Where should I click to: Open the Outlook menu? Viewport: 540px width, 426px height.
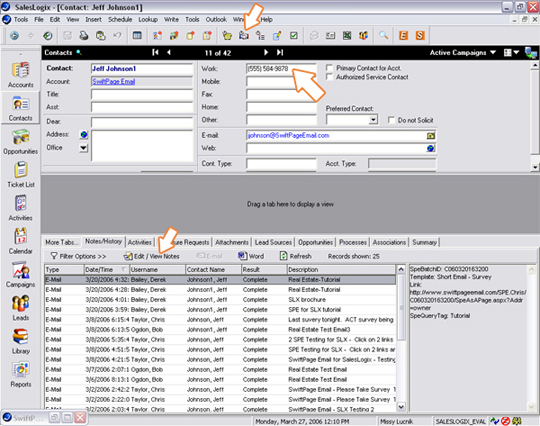(216, 20)
